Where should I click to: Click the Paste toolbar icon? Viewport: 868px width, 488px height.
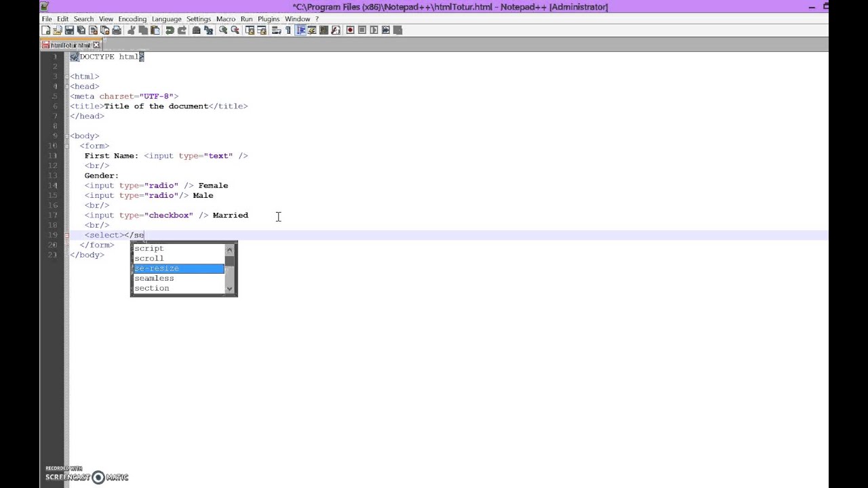(x=155, y=30)
